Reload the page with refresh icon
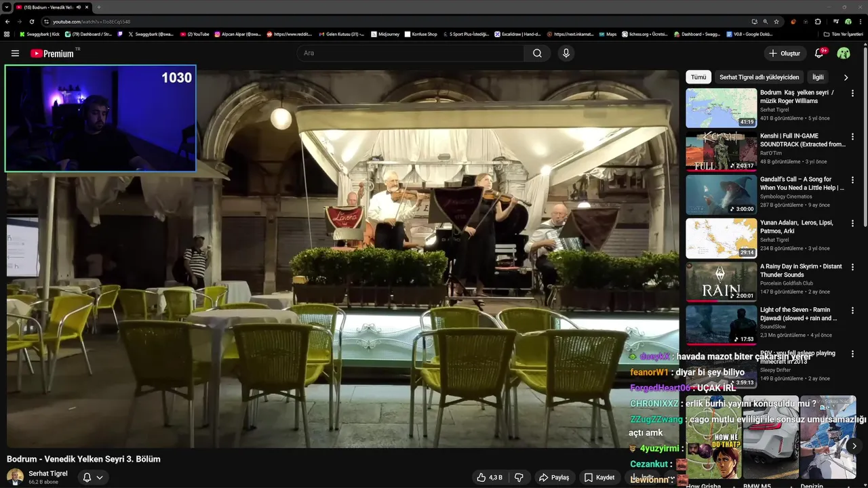This screenshot has height=488, width=868. (31, 22)
